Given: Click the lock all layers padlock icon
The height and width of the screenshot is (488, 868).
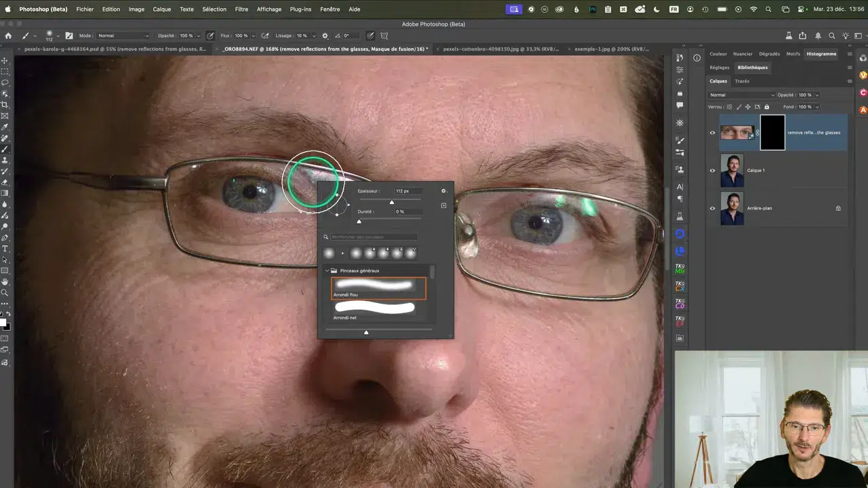Looking at the screenshot, I should (767, 107).
